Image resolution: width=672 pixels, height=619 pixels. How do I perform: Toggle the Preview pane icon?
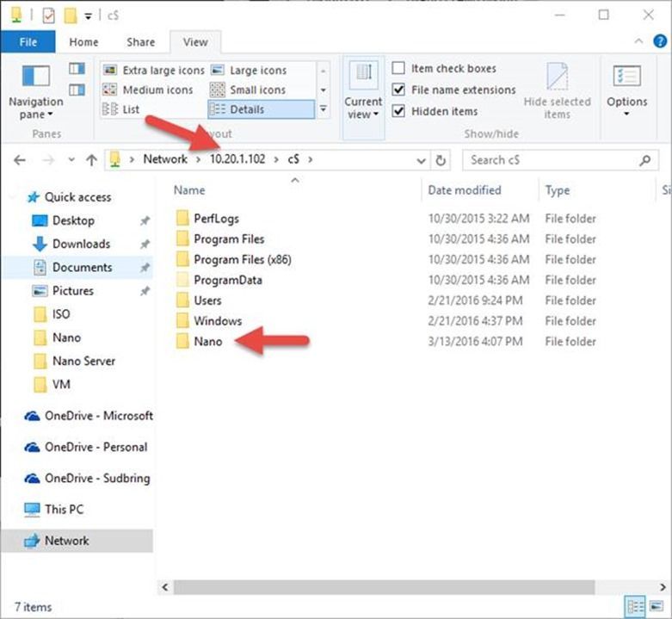click(x=77, y=68)
